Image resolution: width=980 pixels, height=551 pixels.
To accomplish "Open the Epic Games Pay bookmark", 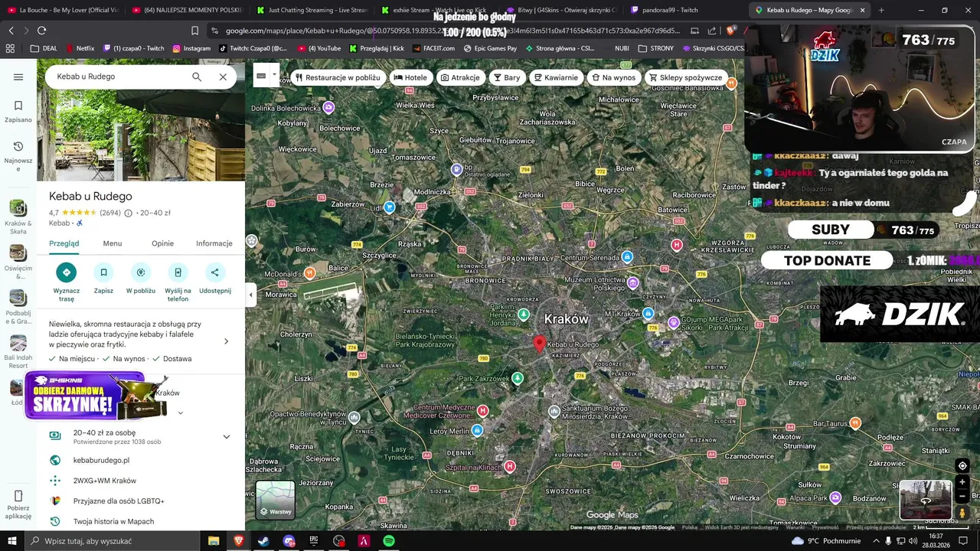I will (x=490, y=48).
